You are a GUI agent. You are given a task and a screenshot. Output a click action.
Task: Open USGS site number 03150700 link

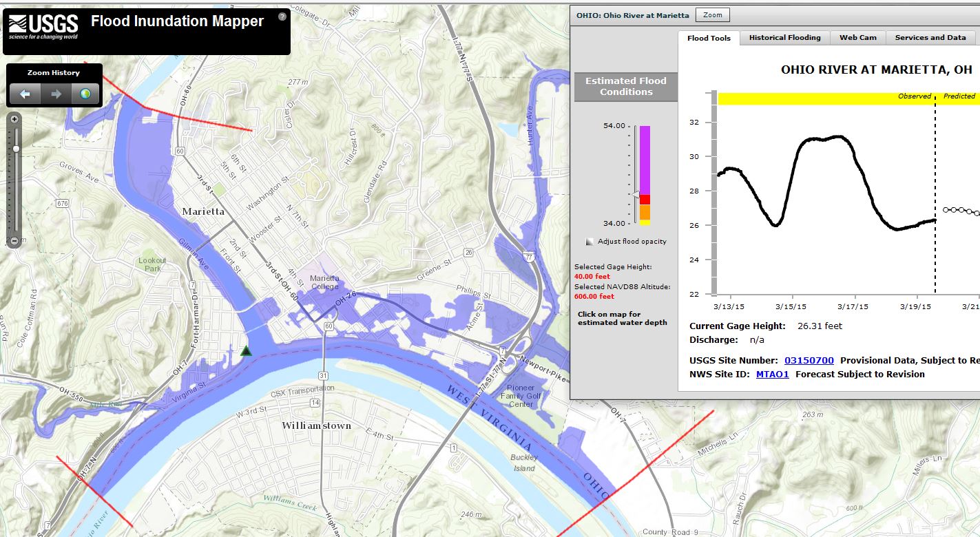point(809,360)
